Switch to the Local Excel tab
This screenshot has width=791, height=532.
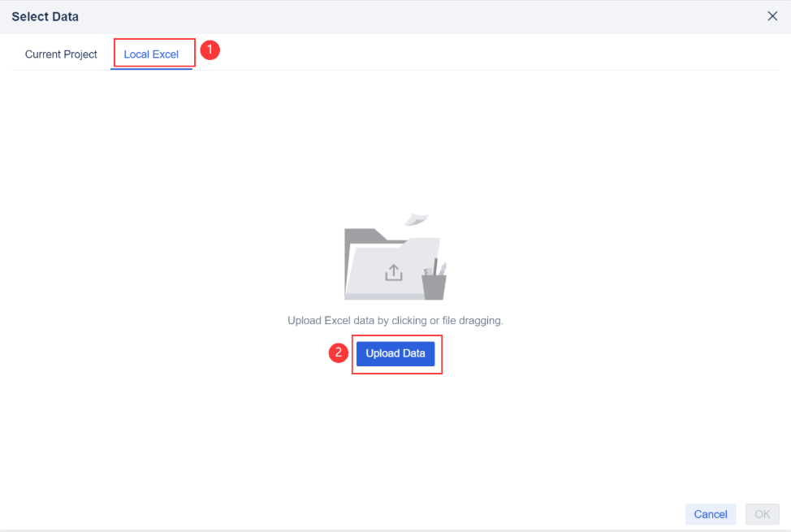[x=151, y=54]
